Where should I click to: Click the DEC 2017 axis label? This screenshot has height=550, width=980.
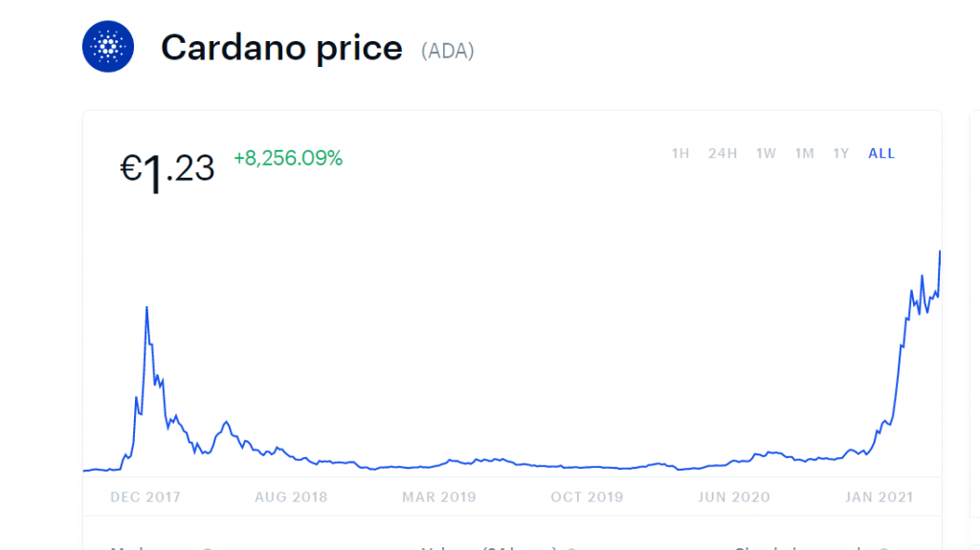point(145,497)
